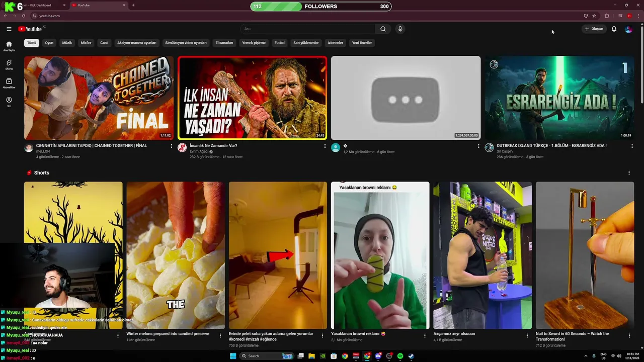The height and width of the screenshot is (362, 644).
Task: Open the Axşamınız xeyr olsuuun short thumbnail
Action: tap(482, 255)
